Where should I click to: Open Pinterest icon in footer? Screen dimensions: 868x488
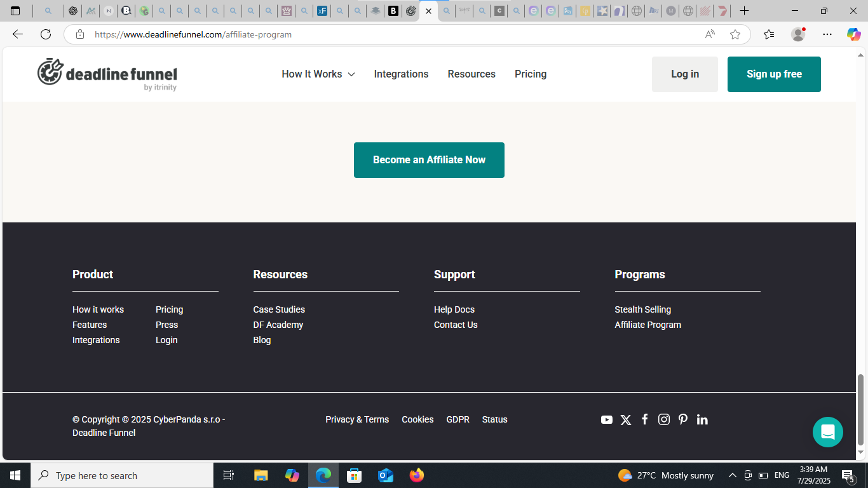coord(683,419)
